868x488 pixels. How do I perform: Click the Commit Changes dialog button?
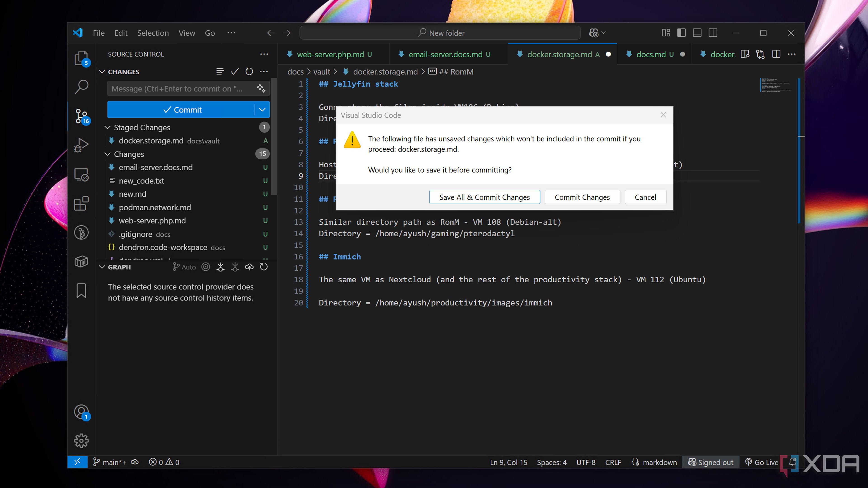pyautogui.click(x=582, y=197)
